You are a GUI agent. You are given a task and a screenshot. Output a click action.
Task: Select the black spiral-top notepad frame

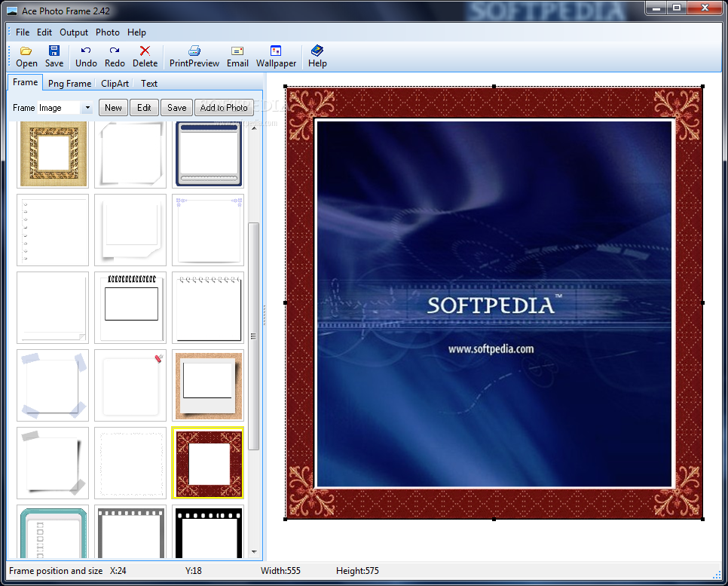tap(130, 308)
